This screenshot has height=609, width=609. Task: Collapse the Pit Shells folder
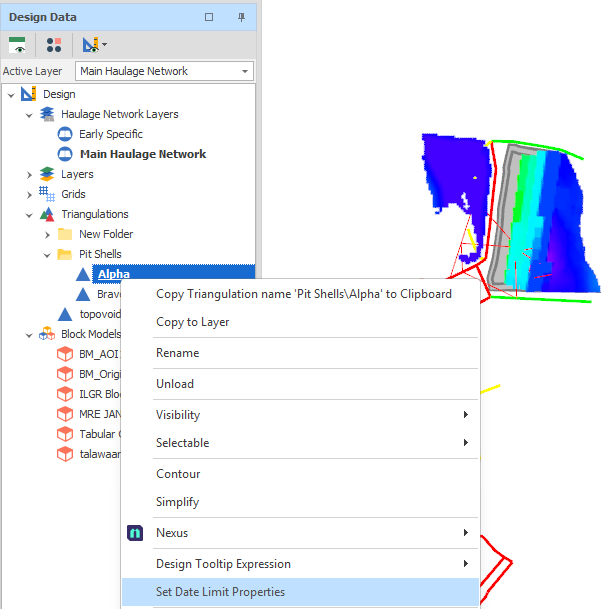pos(47,255)
